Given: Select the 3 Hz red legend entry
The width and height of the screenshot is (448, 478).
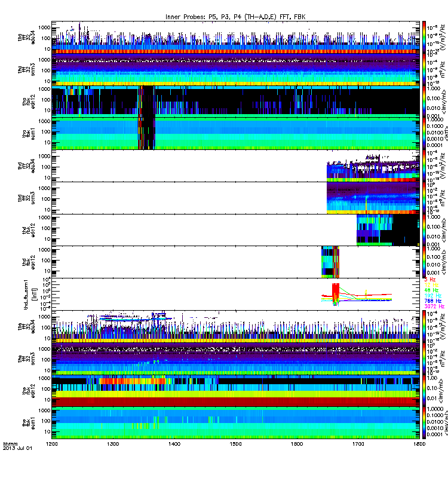Looking at the screenshot, I should click(430, 279).
